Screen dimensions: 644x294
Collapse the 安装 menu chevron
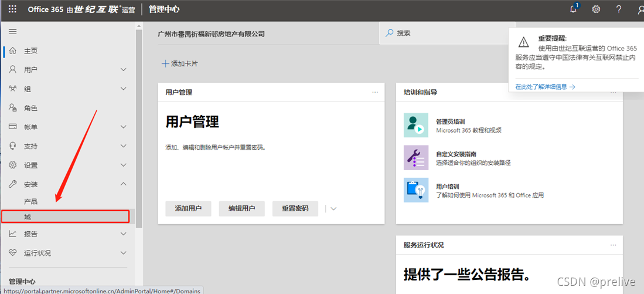[x=123, y=184]
